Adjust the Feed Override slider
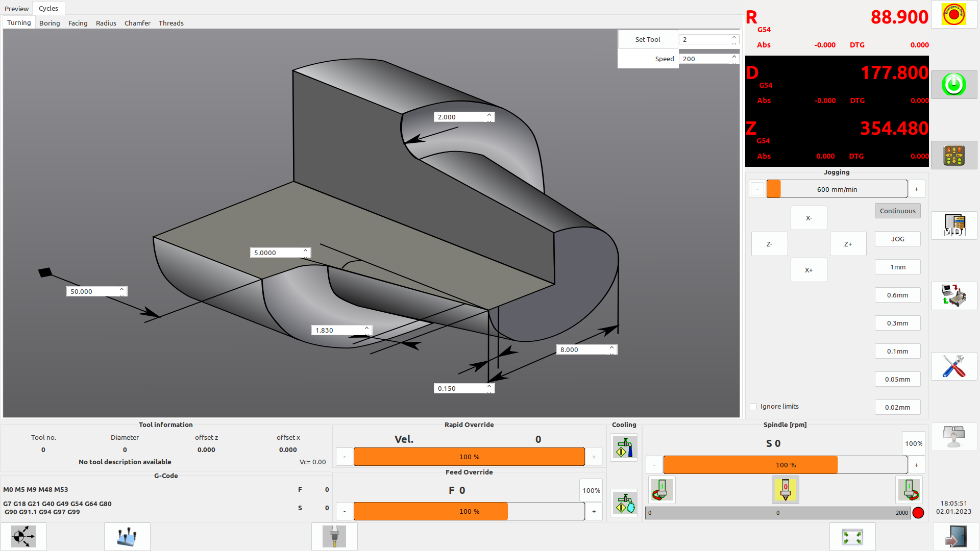980x551 pixels. tap(469, 511)
